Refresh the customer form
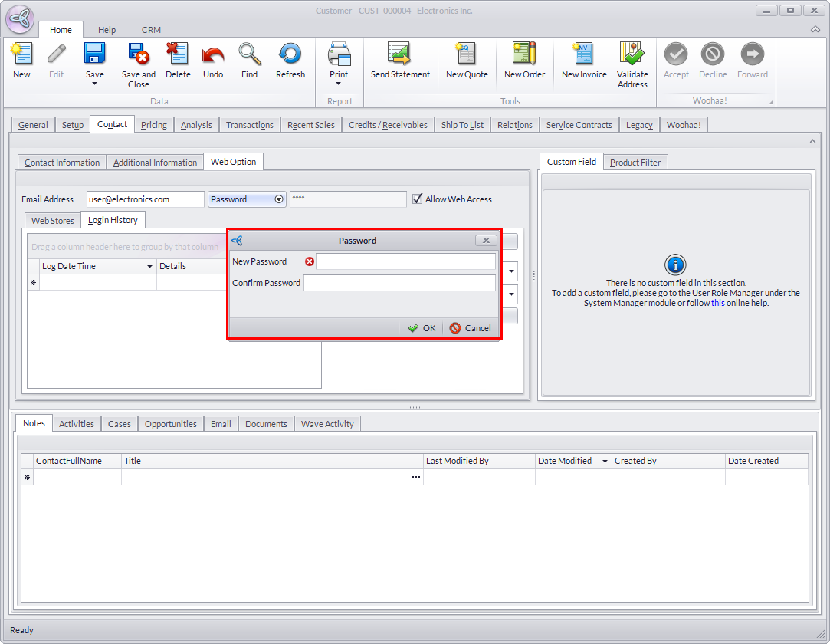Screen dimensions: 830x644 tap(290, 54)
